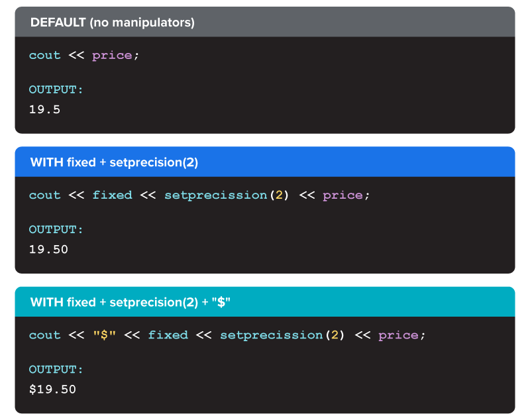
Task: Click "OUTPUT:" label in the blue-header panel
Action: pos(56,229)
